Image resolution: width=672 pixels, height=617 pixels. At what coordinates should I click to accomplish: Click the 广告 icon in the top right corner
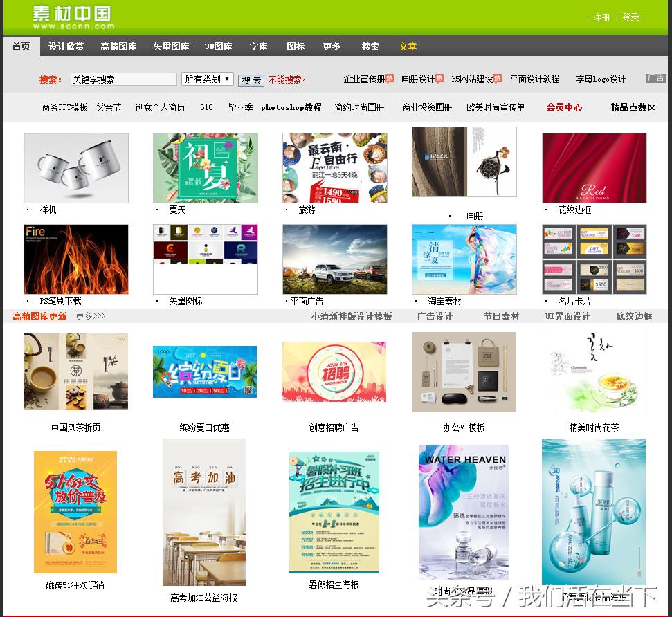click(655, 78)
